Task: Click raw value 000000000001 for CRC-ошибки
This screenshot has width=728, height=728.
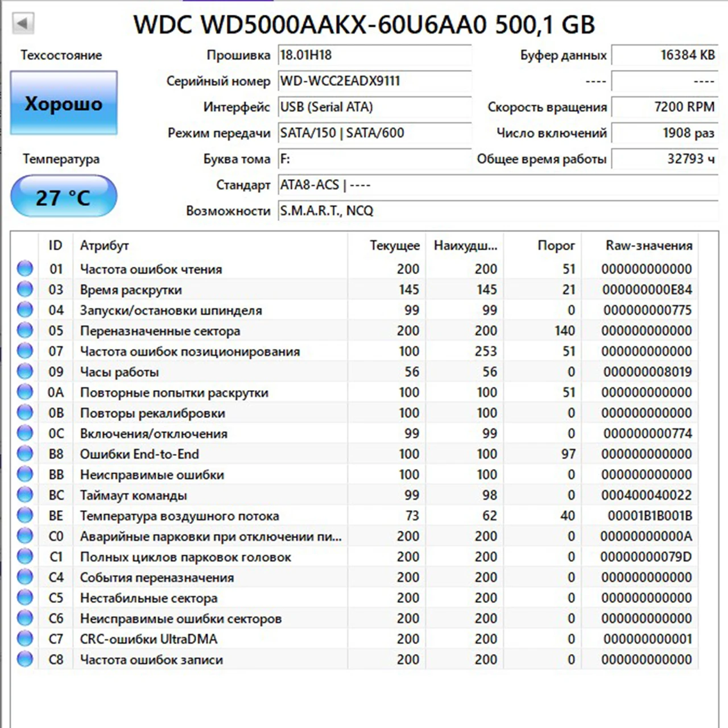Action: (648, 639)
